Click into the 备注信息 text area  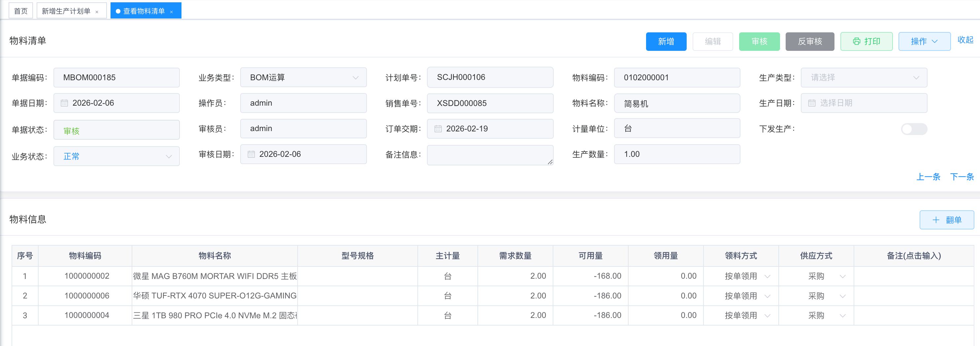(490, 155)
